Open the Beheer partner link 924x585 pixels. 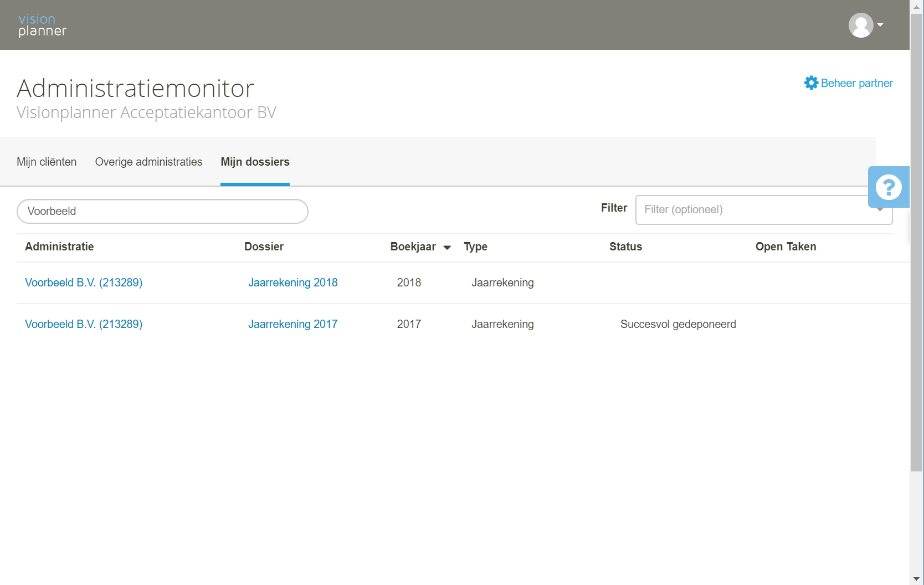click(856, 83)
